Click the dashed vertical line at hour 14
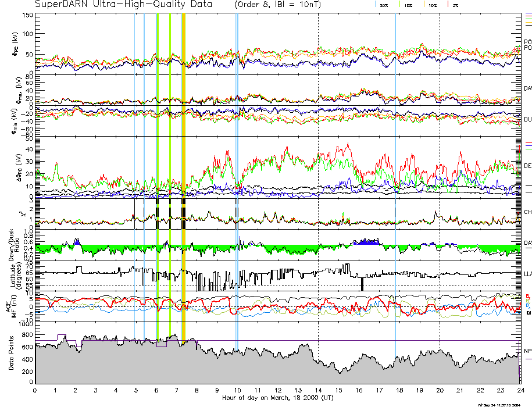This screenshot has width=532, height=407. point(318,174)
